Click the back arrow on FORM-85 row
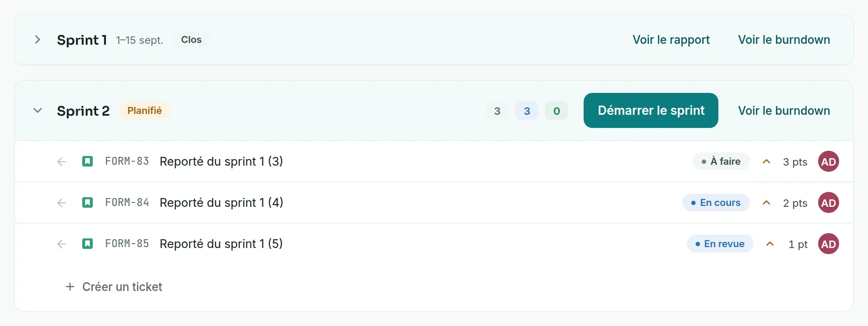 [x=62, y=244]
